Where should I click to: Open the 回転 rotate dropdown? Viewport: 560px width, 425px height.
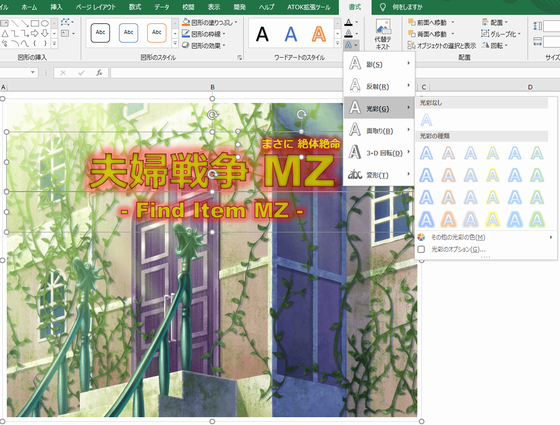(495, 45)
